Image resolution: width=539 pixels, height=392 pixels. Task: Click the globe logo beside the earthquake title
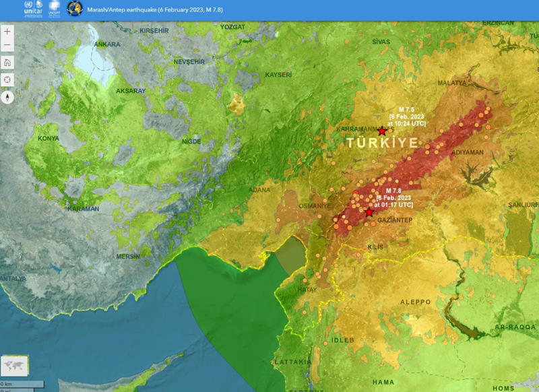(75, 8)
